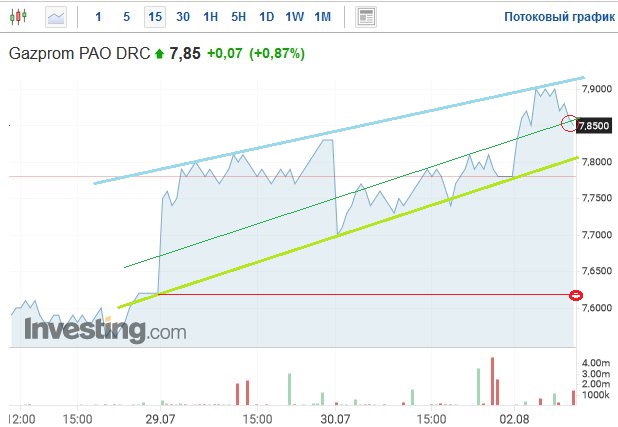Select the 5 minute interval
The height and width of the screenshot is (427, 618).
pyautogui.click(x=126, y=17)
